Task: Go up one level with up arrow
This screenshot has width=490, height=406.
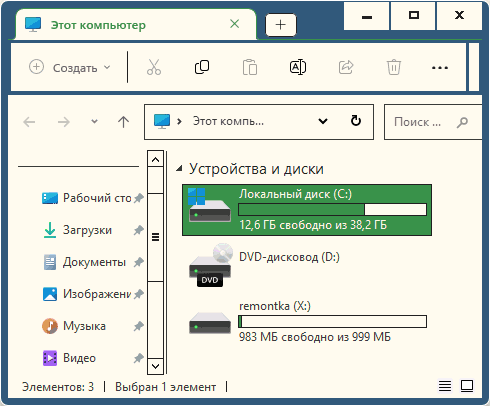Action: click(x=123, y=122)
